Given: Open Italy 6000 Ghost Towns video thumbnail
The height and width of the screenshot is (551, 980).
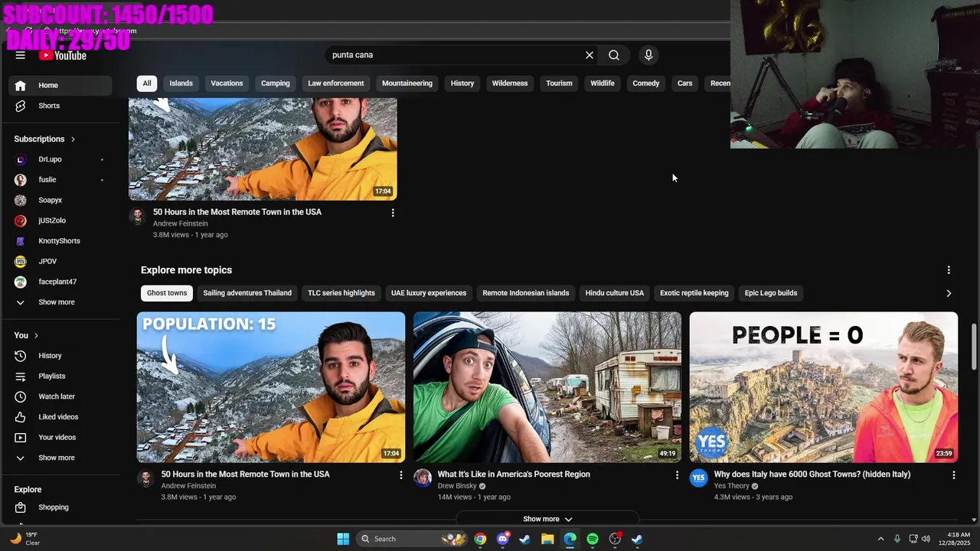Looking at the screenshot, I should [x=824, y=387].
